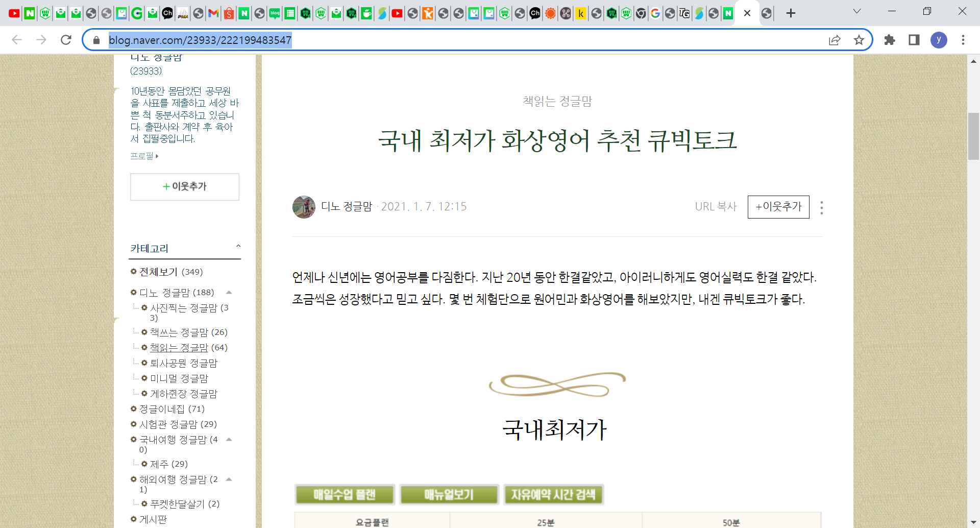The image size is (980, 528).
Task: Select the 자유예약 시간 검색 tab
Action: (553, 494)
